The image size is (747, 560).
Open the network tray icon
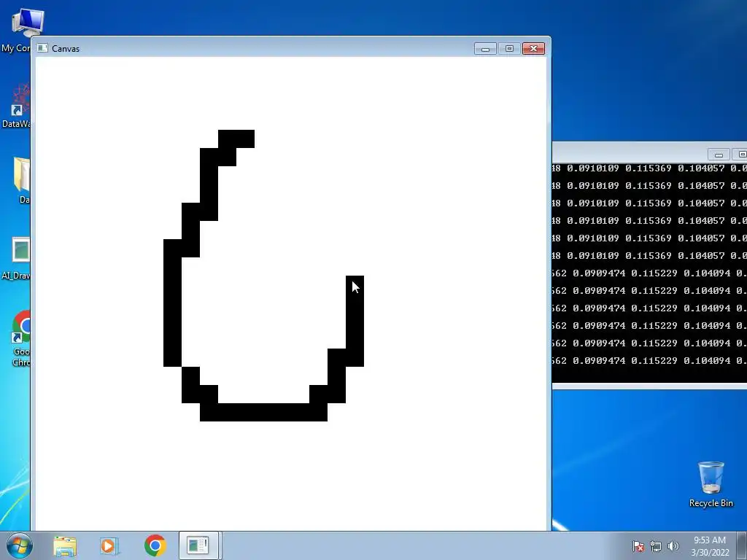656,546
